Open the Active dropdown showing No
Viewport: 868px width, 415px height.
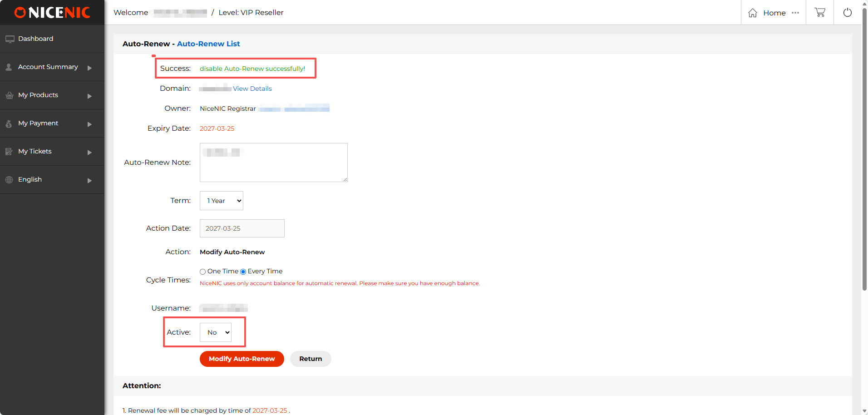(216, 332)
